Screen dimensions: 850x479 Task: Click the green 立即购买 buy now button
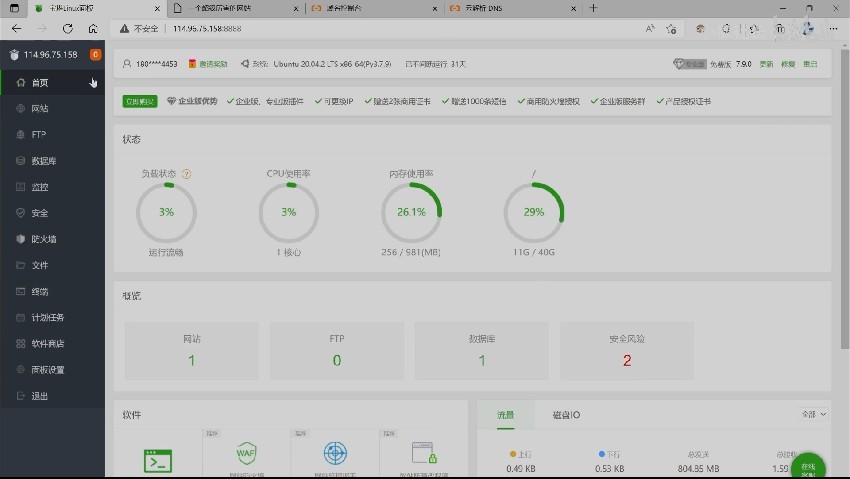[x=140, y=101]
